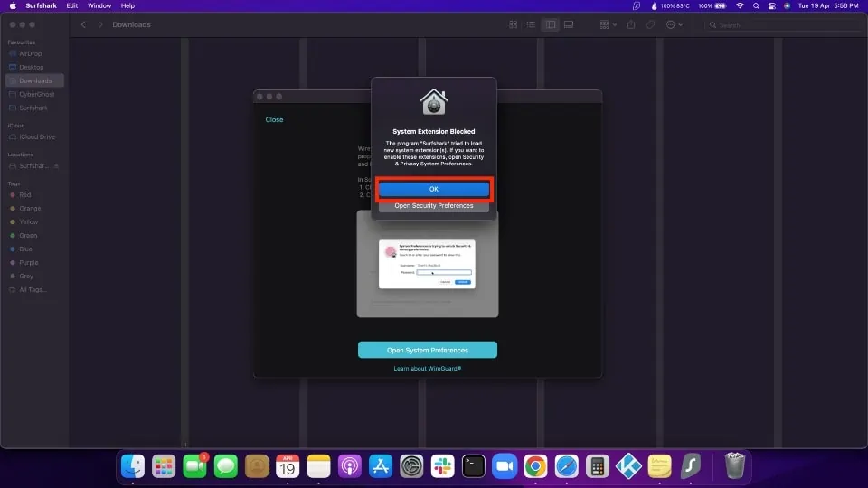Open the Apple menu
868x488 pixels.
click(13, 5)
